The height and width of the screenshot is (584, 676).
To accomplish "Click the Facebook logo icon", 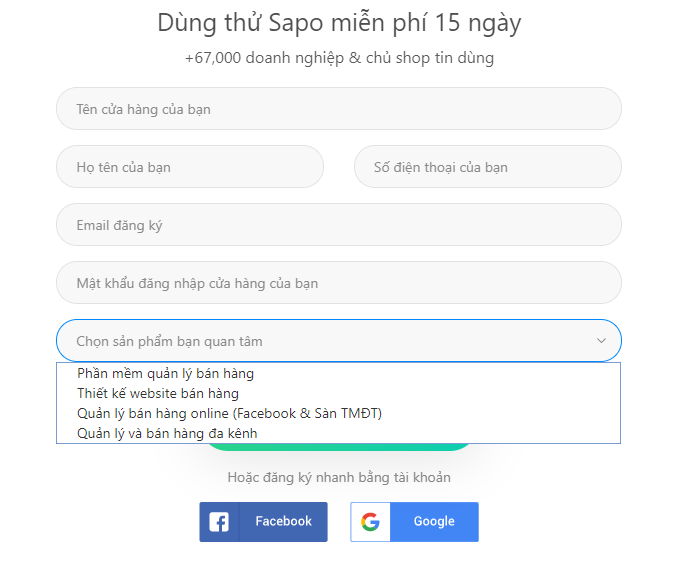I will 219,522.
